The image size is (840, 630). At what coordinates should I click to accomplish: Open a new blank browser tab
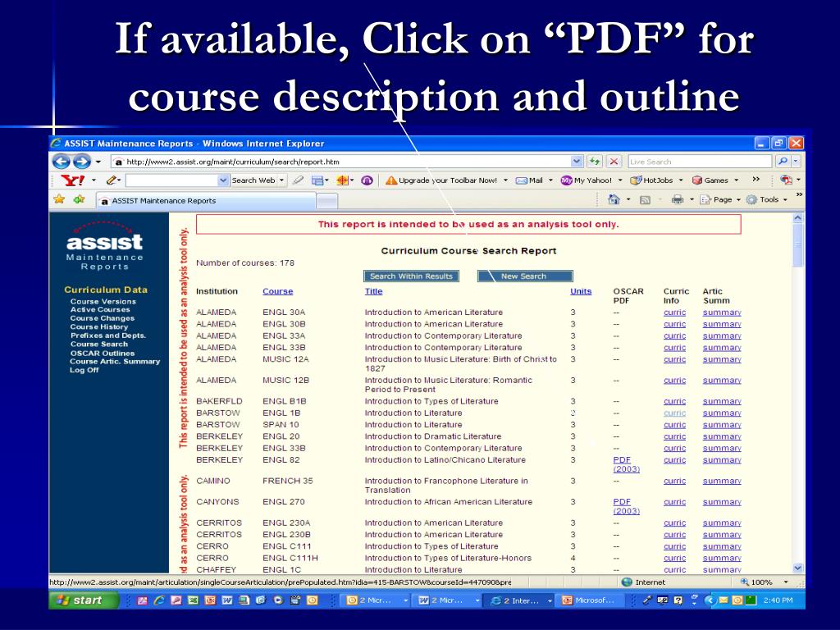pos(326,201)
